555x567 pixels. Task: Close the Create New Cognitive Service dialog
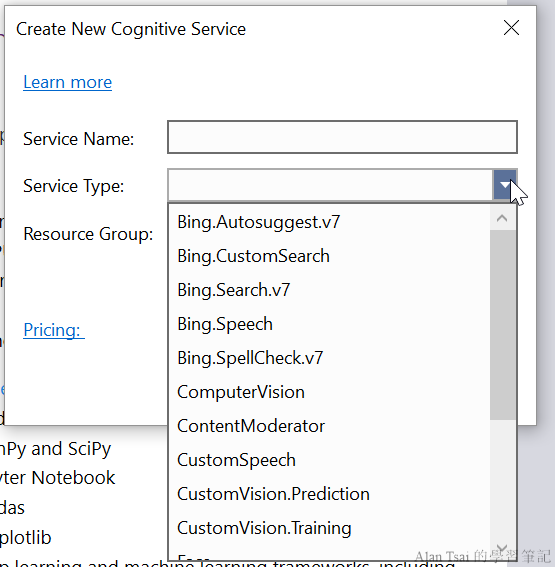pos(511,28)
